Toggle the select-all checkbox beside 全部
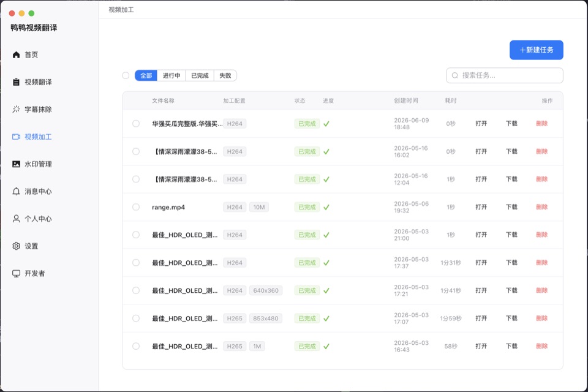 [x=126, y=75]
